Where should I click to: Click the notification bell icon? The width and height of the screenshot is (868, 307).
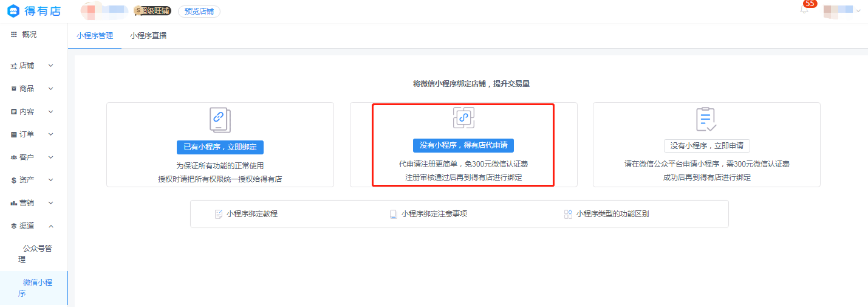(804, 10)
